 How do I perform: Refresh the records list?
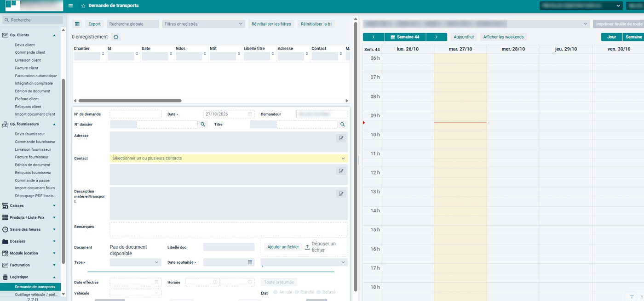coord(116,37)
